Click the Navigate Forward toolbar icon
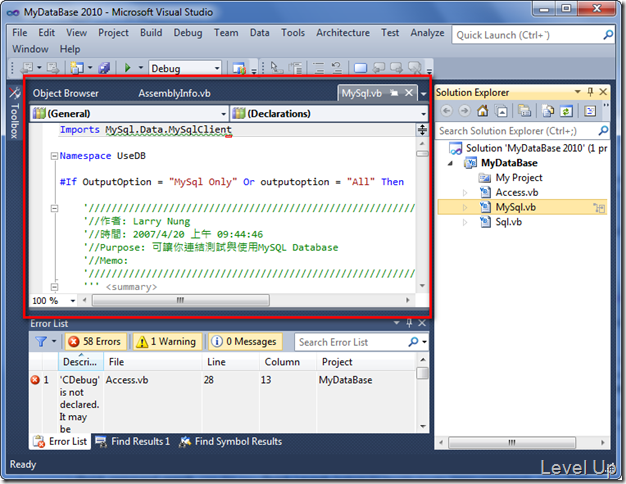Image resolution: width=626 pixels, height=484 pixels. (x=52, y=68)
